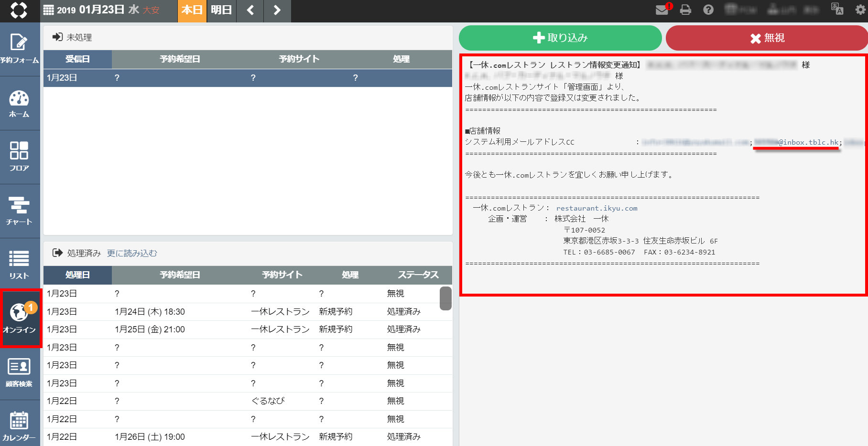Open リスト view

pos(20,265)
